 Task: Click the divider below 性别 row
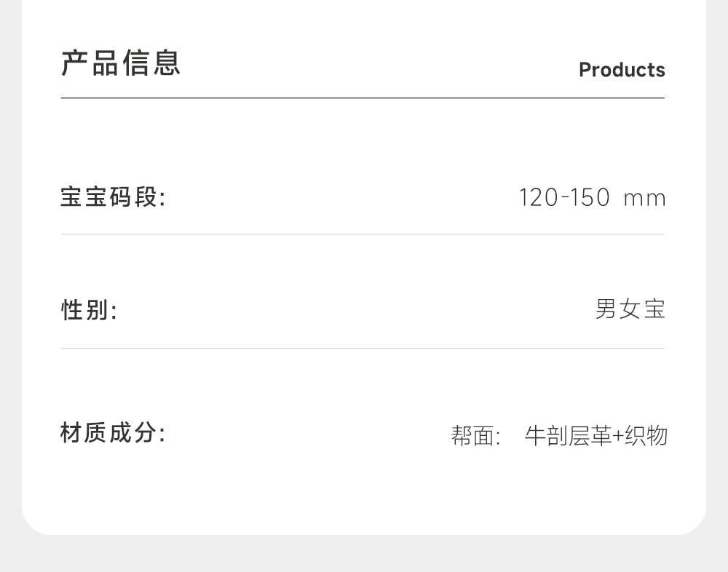tap(363, 349)
